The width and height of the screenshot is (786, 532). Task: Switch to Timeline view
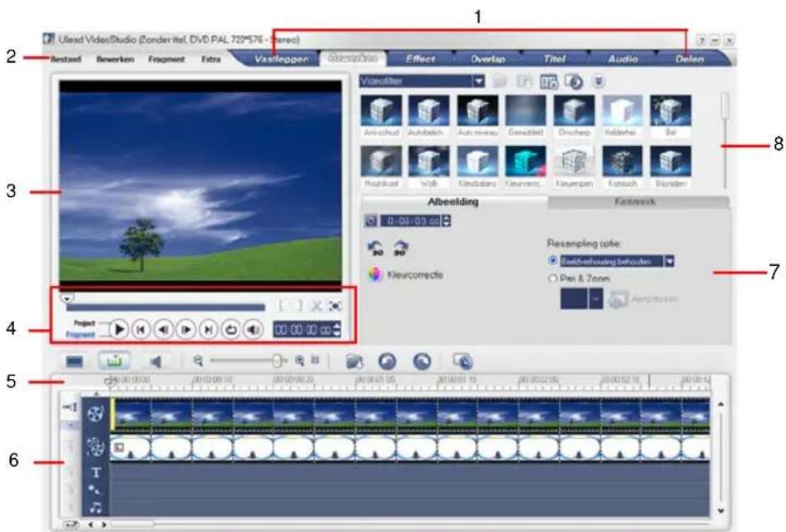click(114, 361)
